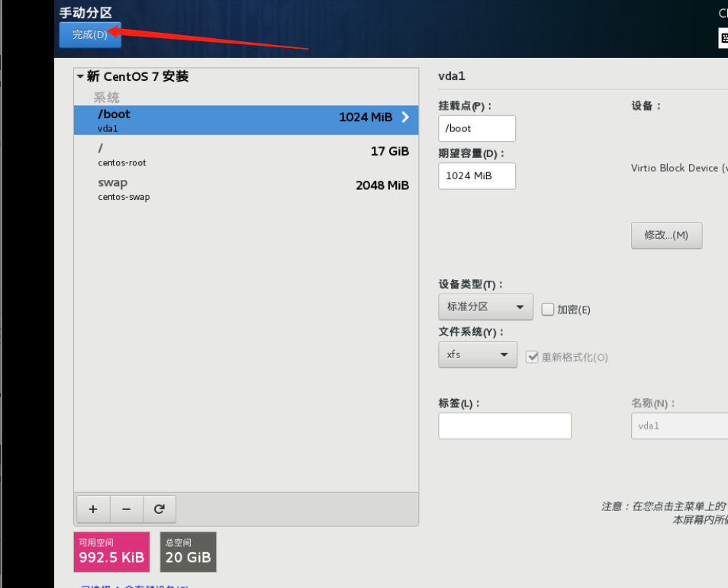Select the / centos-root partition row
This screenshot has width=728, height=588.
click(246, 155)
